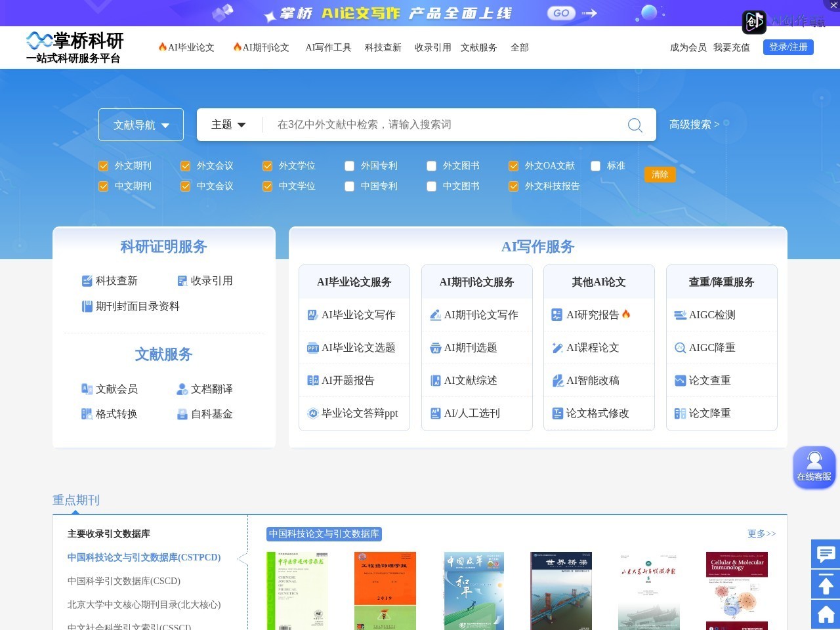
Task: Click the 格式转换 icon
Action: (87, 414)
